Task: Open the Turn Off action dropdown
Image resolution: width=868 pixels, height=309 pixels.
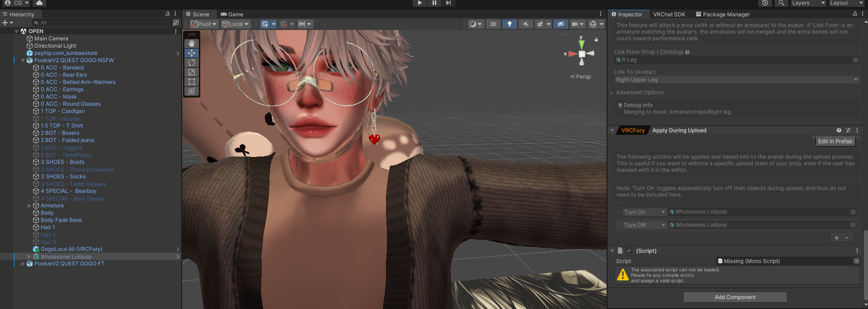Action: (x=644, y=226)
